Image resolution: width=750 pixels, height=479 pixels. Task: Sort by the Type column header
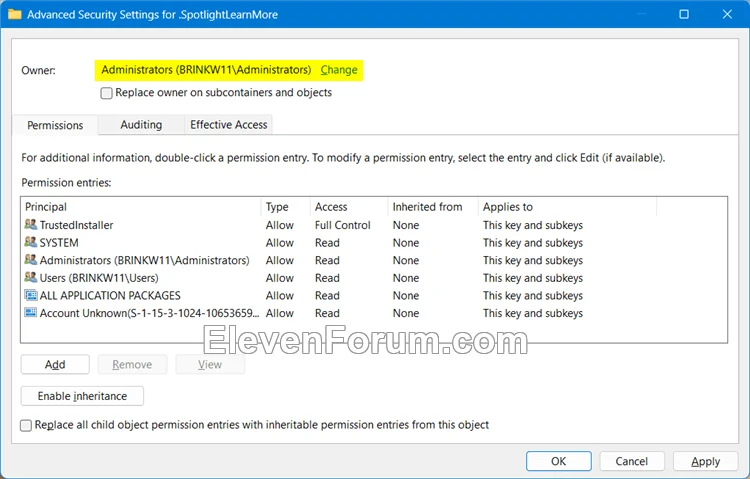[x=286, y=207]
